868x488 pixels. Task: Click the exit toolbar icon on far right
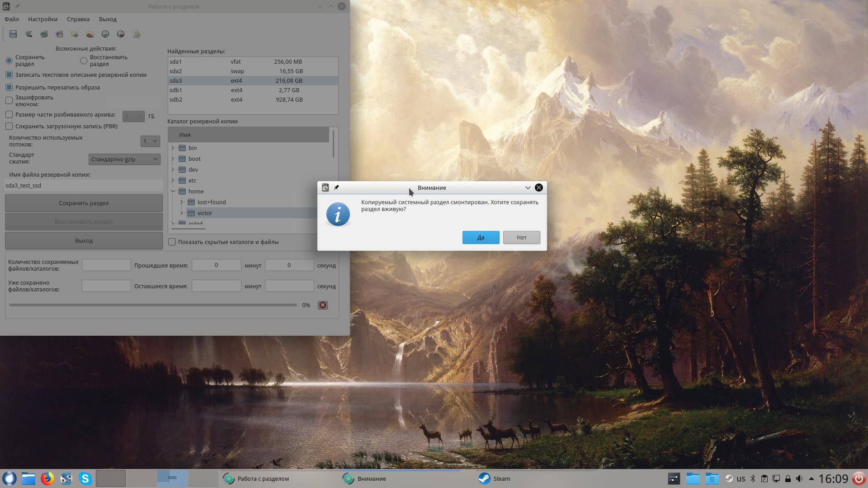pos(136,34)
